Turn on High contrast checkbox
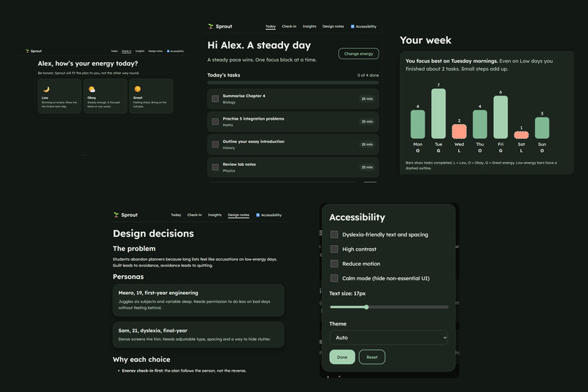This screenshot has height=392, width=588. (334, 249)
